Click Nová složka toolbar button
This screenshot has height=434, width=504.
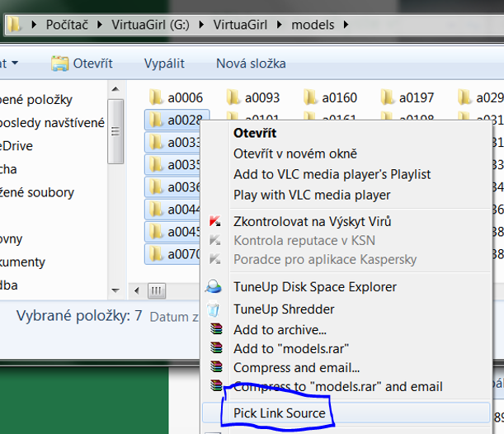coord(251,64)
